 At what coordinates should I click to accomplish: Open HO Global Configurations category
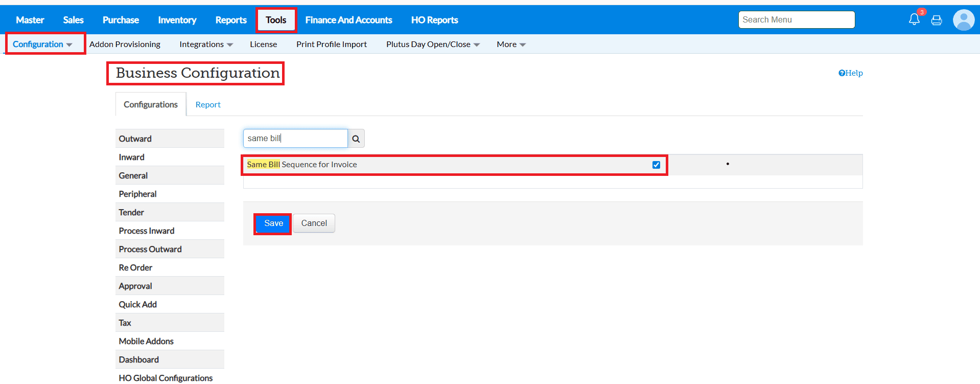click(166, 378)
